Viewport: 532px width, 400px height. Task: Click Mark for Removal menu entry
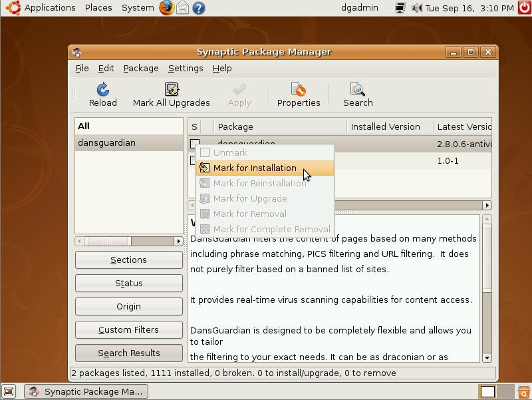click(265, 214)
